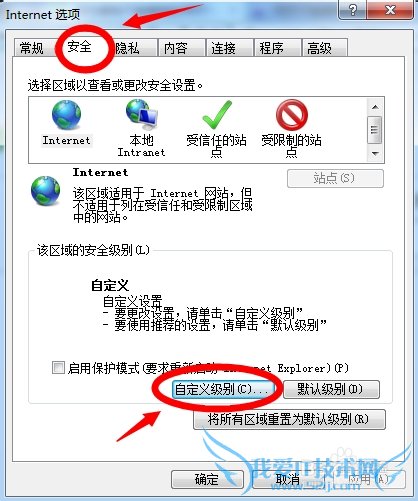Switch to the 常规 tab

[x=32, y=48]
